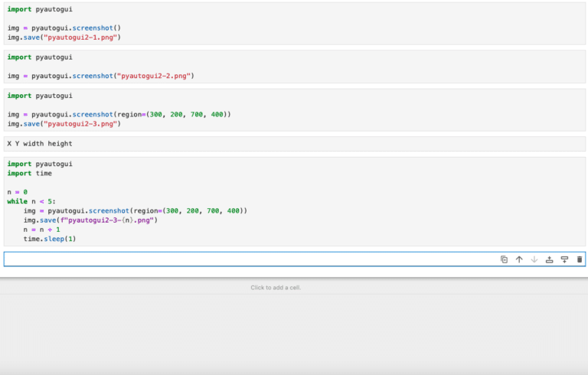Delete the active cell with the trash icon
Viewport: 588px width, 375px height.
point(579,259)
